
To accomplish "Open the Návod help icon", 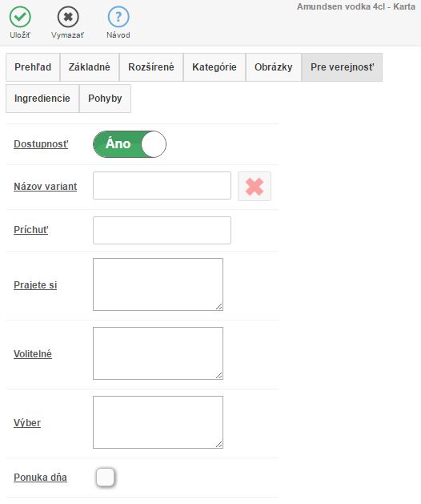I will (118, 17).
